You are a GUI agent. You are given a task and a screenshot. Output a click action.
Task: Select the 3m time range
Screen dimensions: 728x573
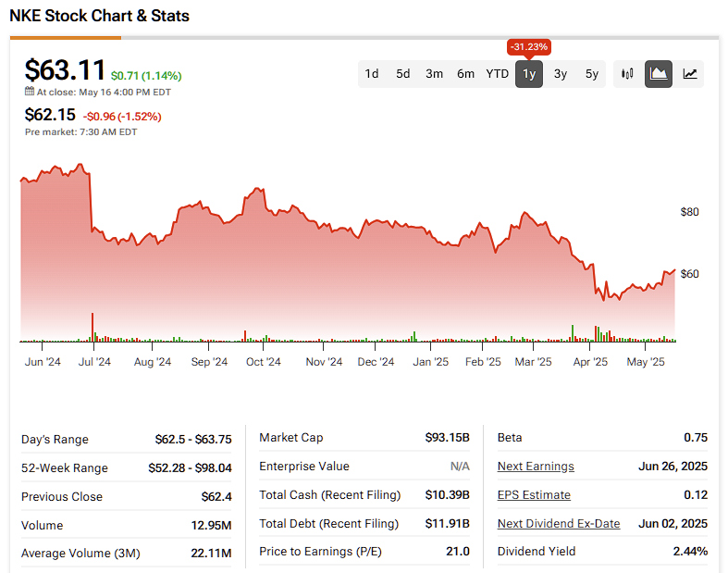(x=434, y=74)
